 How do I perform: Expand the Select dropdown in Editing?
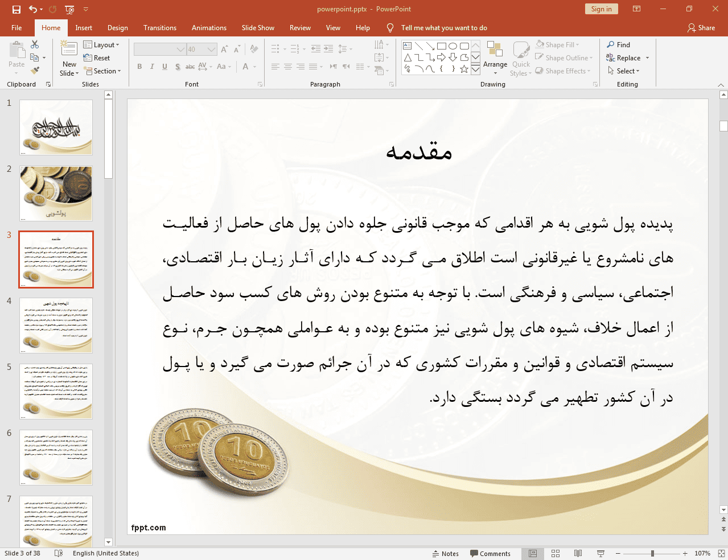coord(624,71)
